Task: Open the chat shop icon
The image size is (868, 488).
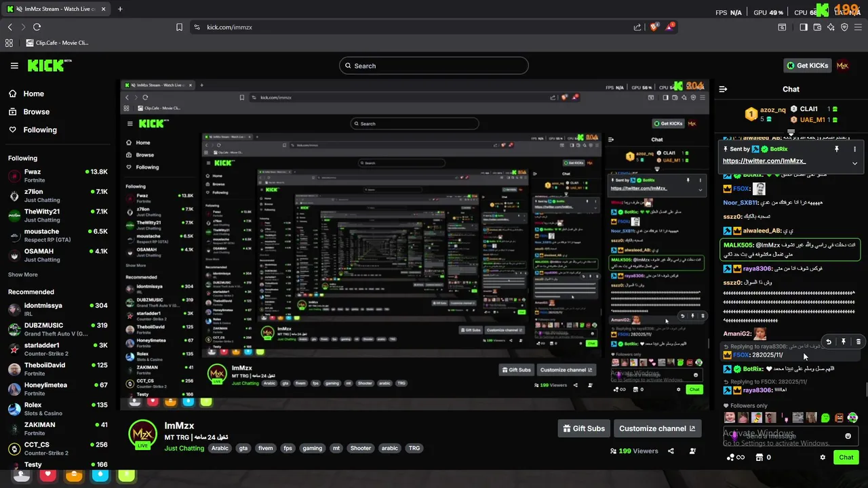Action: point(759,457)
